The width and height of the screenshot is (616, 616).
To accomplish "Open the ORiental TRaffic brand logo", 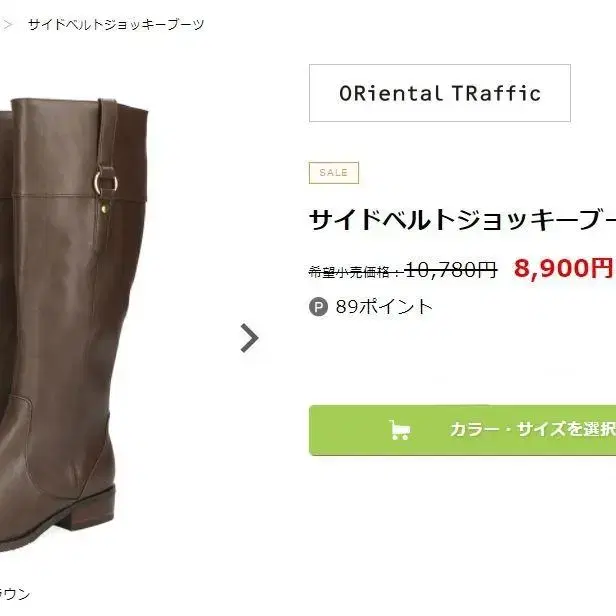I will [x=440, y=93].
